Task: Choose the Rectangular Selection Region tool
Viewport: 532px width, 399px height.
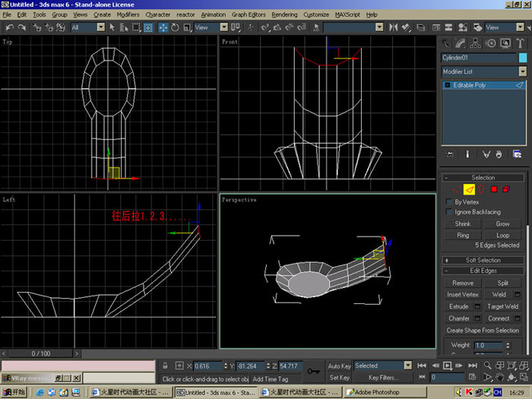Action: tap(136, 27)
